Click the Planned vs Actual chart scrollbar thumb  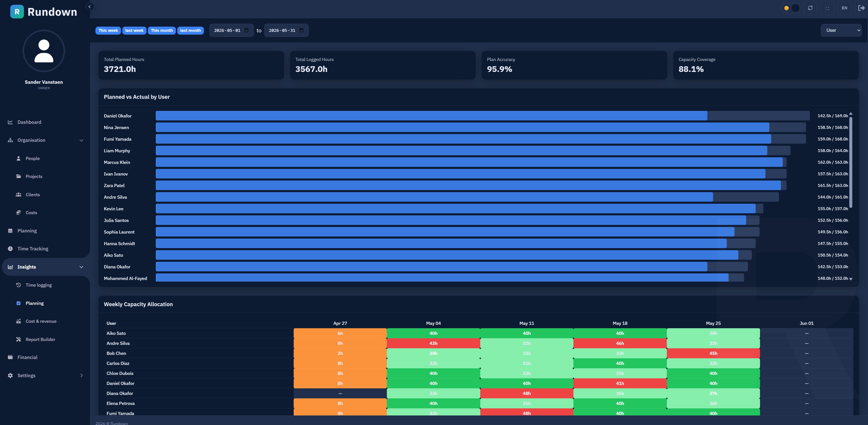tap(850, 162)
